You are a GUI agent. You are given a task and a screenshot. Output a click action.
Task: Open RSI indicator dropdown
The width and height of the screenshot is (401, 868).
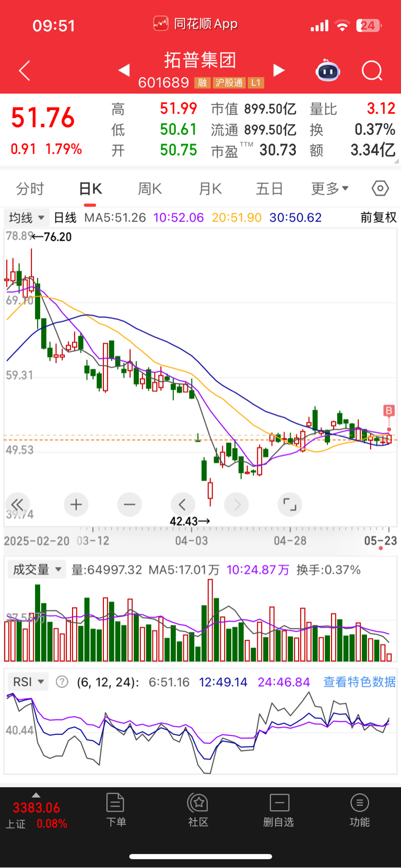28,682
